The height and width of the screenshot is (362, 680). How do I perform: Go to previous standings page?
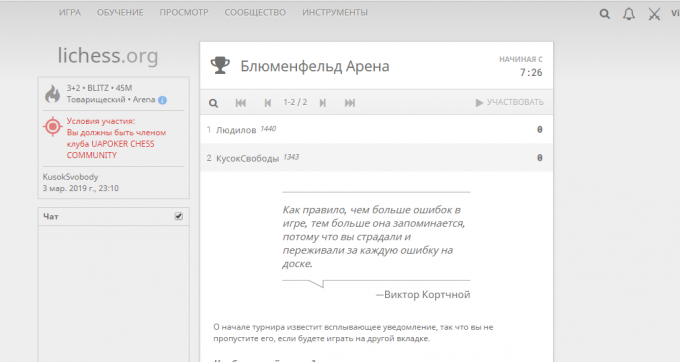click(x=268, y=103)
